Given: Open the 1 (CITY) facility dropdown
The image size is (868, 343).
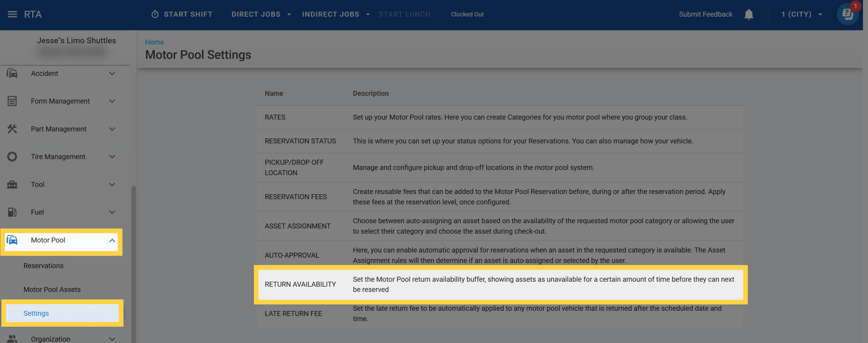Looking at the screenshot, I should tap(801, 15).
